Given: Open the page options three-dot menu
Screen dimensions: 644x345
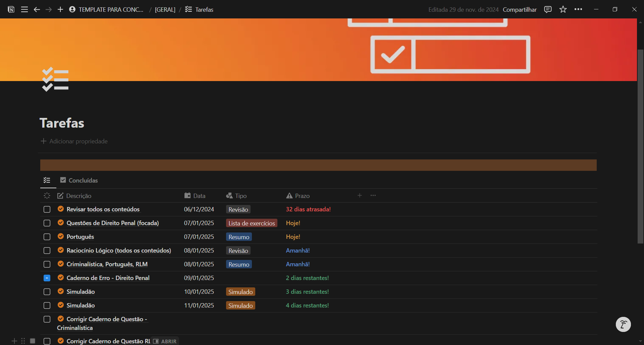Looking at the screenshot, I should pyautogui.click(x=578, y=9).
